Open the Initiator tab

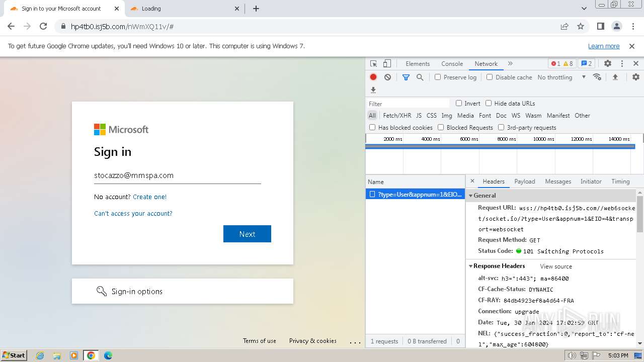tap(591, 182)
